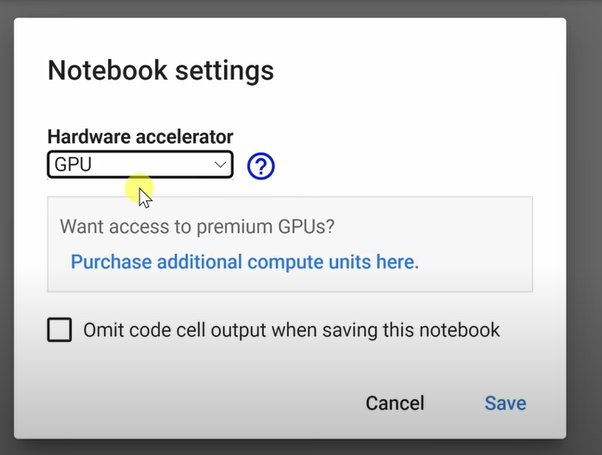602x455 pixels.
Task: Click the 'Notebook settings' dialog title
Action: 161,71
